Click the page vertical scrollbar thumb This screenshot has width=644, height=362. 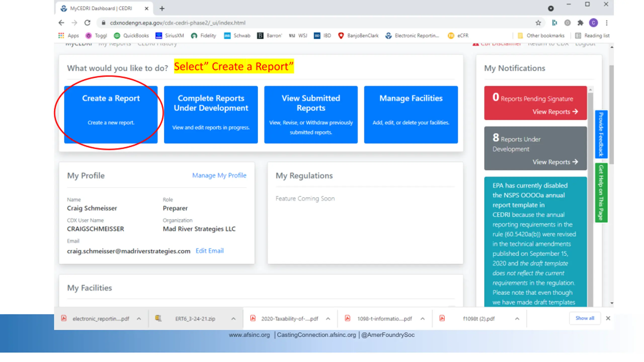[612, 114]
